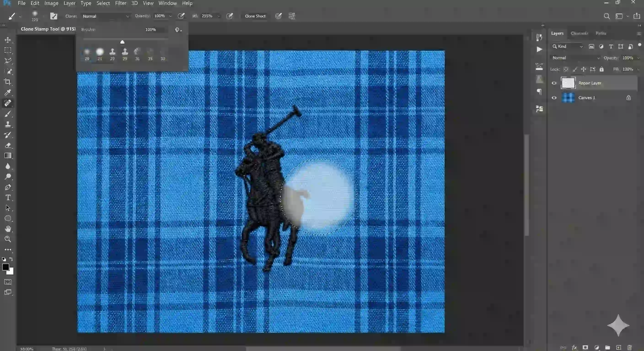Delete layer using the trash icon
The height and width of the screenshot is (351, 644).
[630, 347]
